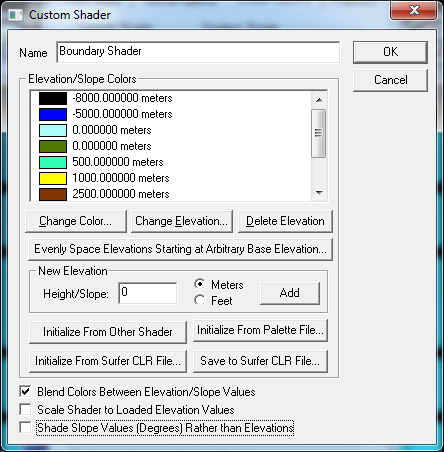Click Initialize From Palette File button

[x=260, y=330]
